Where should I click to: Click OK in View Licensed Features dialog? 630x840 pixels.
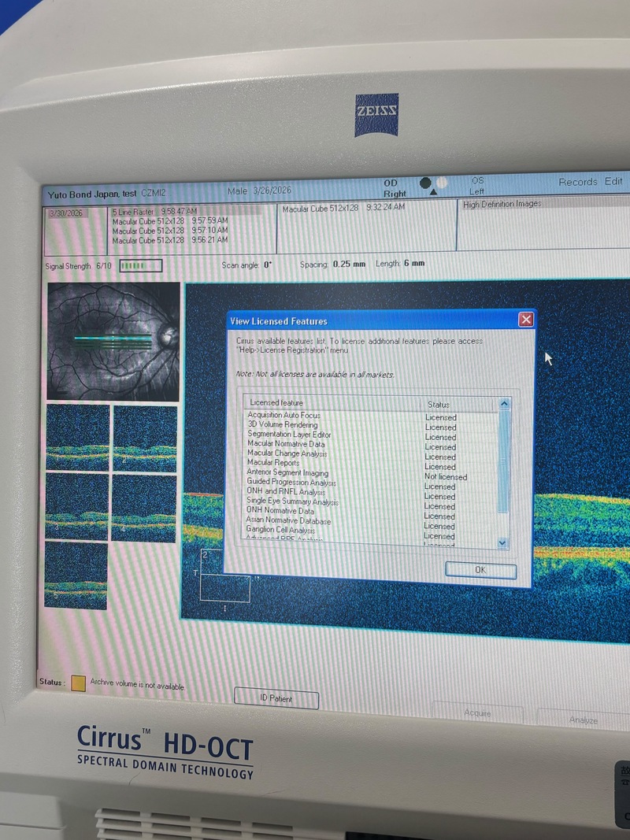coord(480,570)
